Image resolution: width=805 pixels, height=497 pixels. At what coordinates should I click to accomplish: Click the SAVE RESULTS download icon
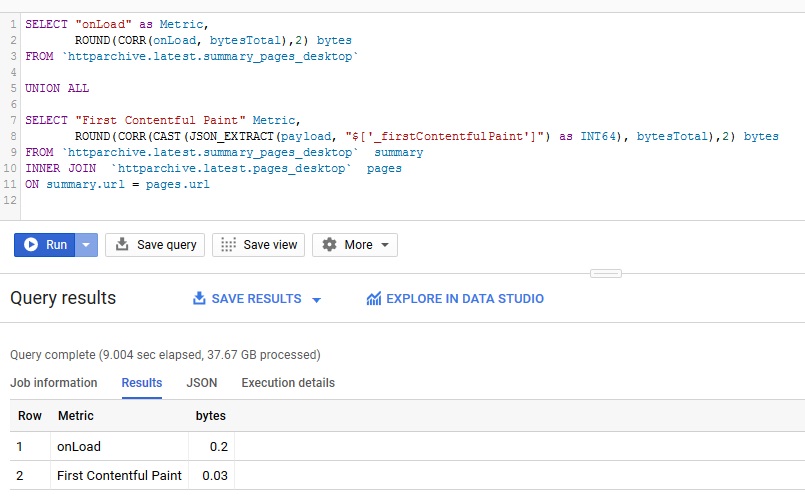point(199,299)
